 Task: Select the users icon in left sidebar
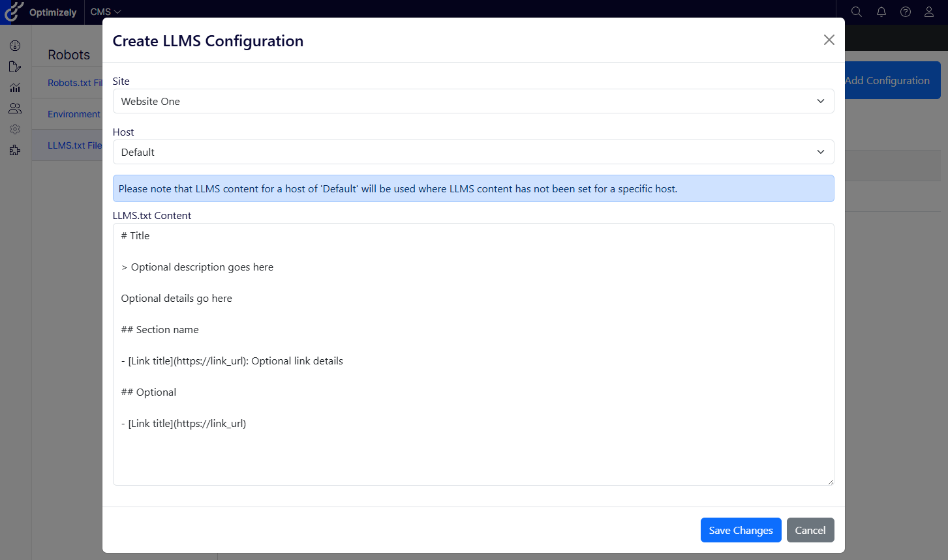pyautogui.click(x=15, y=108)
